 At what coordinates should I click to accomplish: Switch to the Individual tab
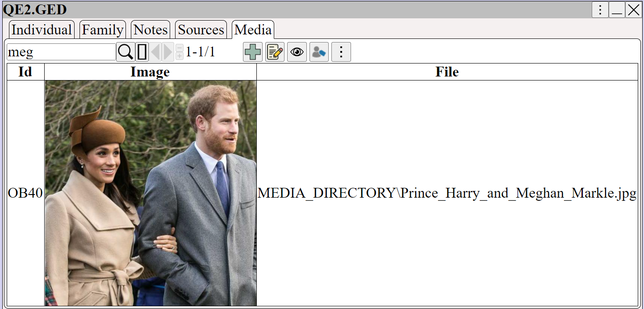click(42, 30)
